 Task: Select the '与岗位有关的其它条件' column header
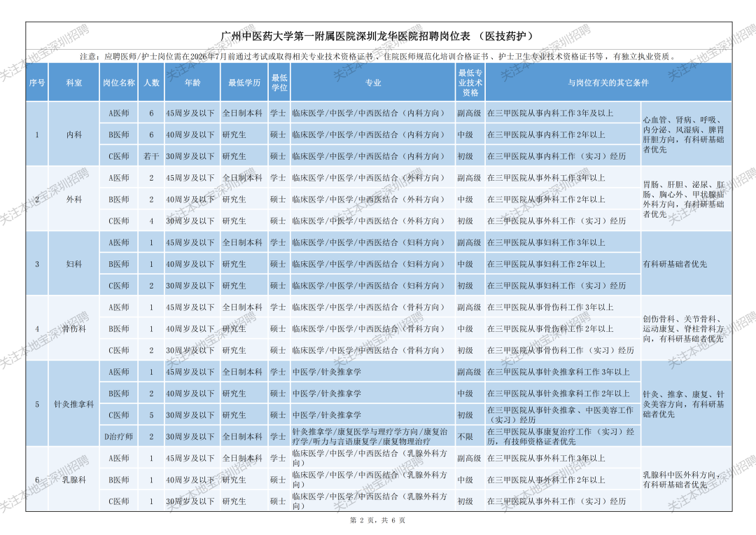coord(608,83)
